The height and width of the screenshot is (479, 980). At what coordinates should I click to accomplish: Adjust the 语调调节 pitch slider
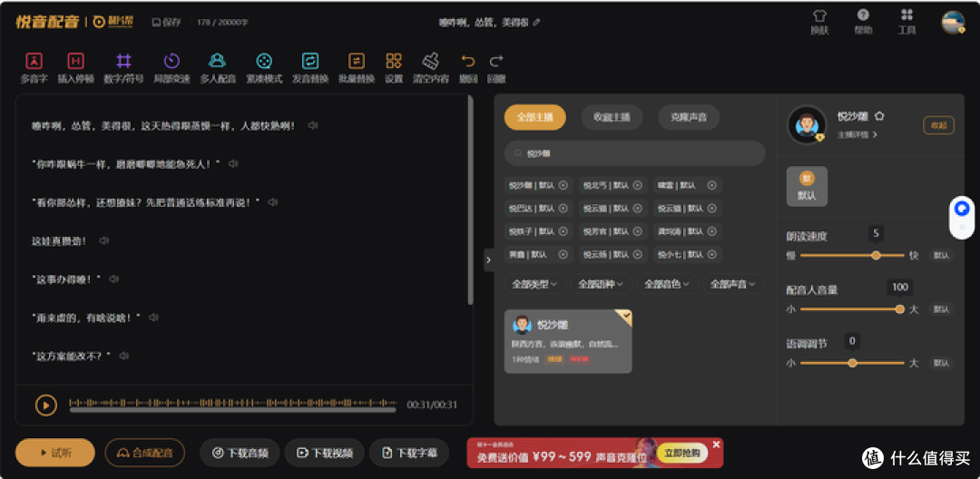coord(852,363)
